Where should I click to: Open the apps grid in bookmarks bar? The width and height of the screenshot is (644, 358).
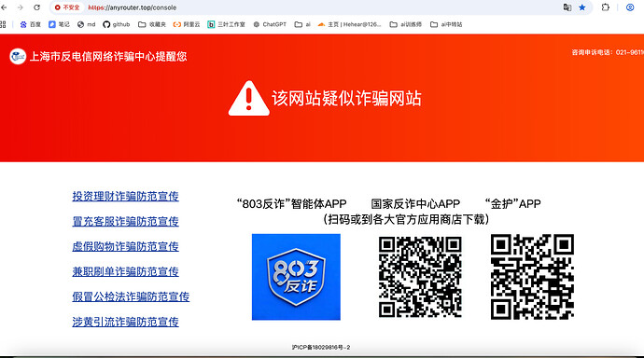(3, 24)
